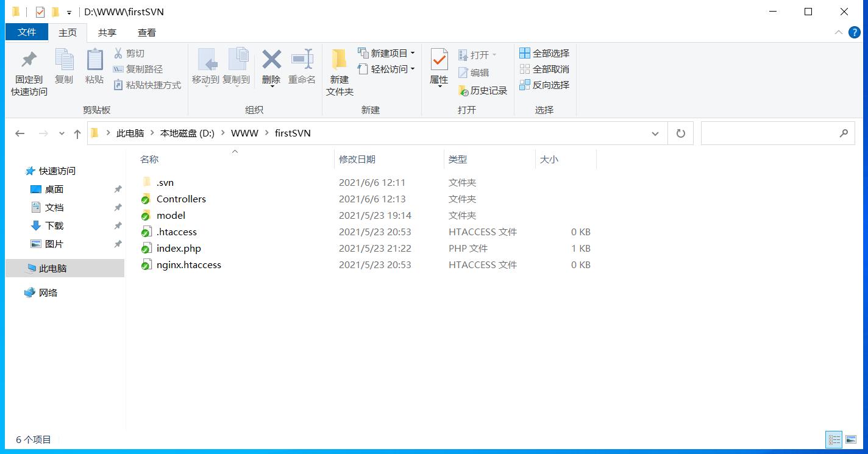868x454 pixels.
Task: Click the firstSVN breadcrumb segment
Action: pyautogui.click(x=293, y=133)
